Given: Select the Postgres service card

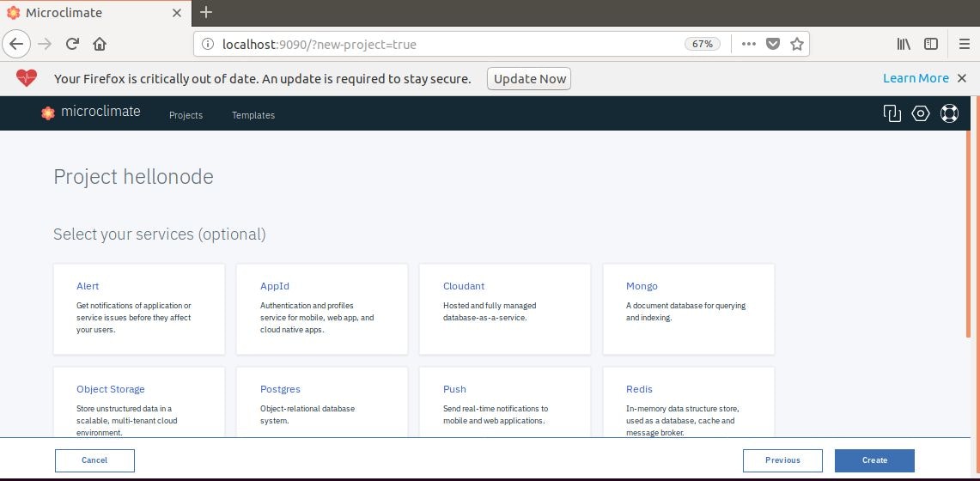Looking at the screenshot, I should pyautogui.click(x=322, y=402).
